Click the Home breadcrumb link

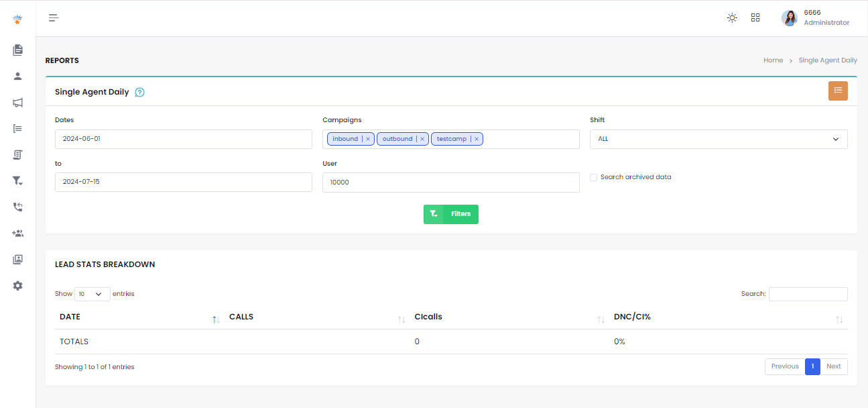click(x=773, y=60)
